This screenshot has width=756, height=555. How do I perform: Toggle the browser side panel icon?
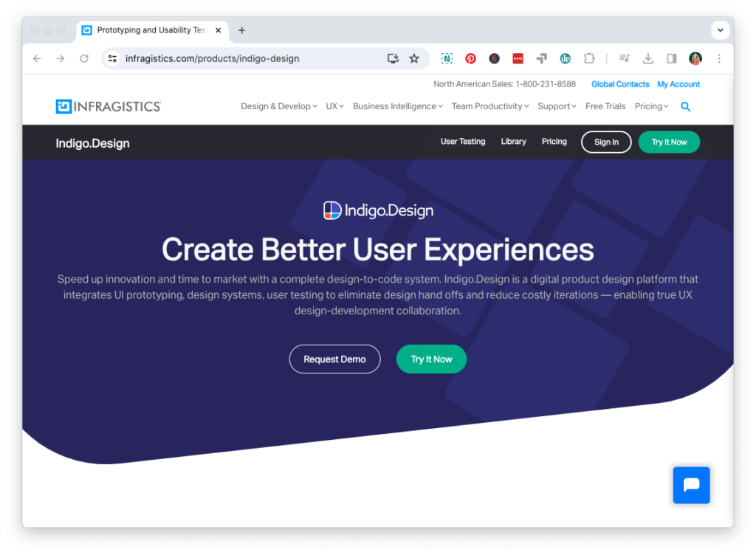pos(672,58)
